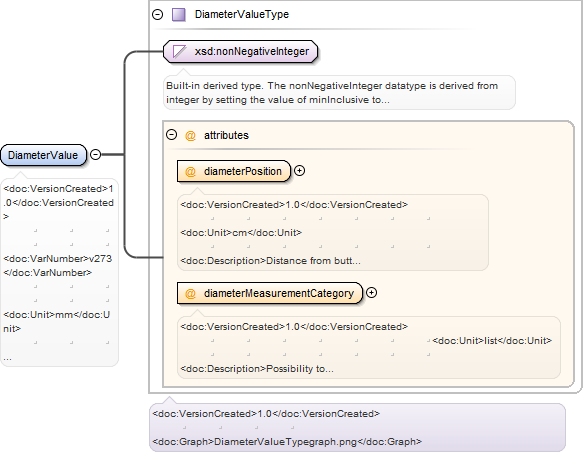The width and height of the screenshot is (584, 455).
Task: Click 'Possibility to...' description text
Action: [x=300, y=369]
